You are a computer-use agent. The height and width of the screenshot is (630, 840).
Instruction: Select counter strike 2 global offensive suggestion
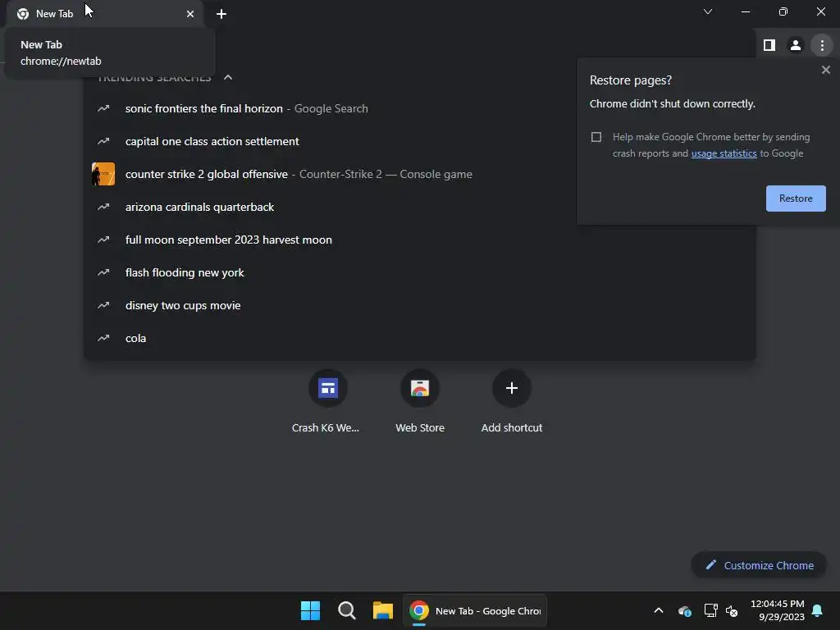point(419,174)
